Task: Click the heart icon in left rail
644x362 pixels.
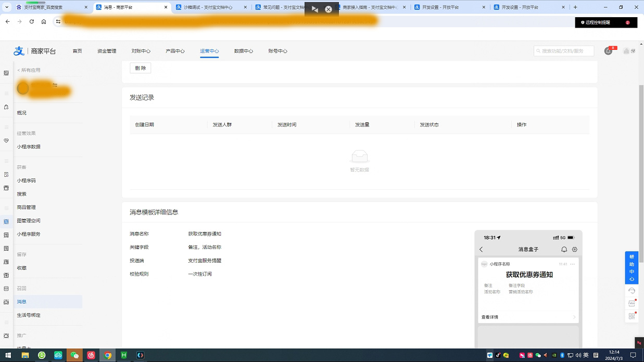Action: [x=6, y=140]
